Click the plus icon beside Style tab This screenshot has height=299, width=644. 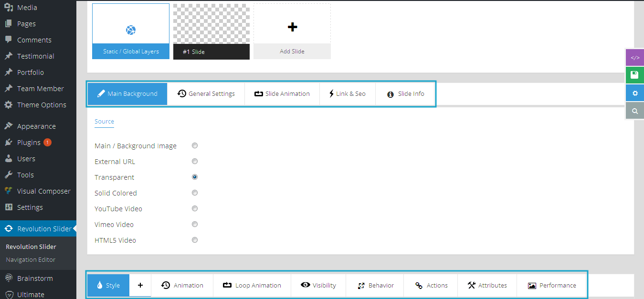140,285
